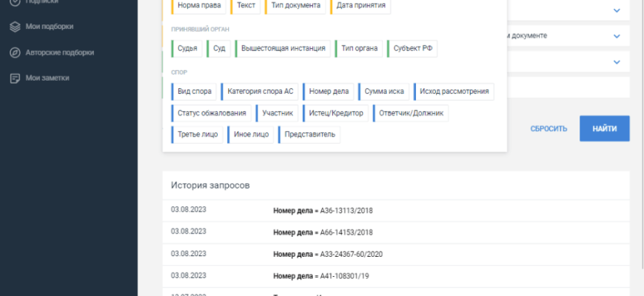Screen dimensions: 644x296
Task: Open Авторские подборки in the sidebar
Action: pos(59,53)
